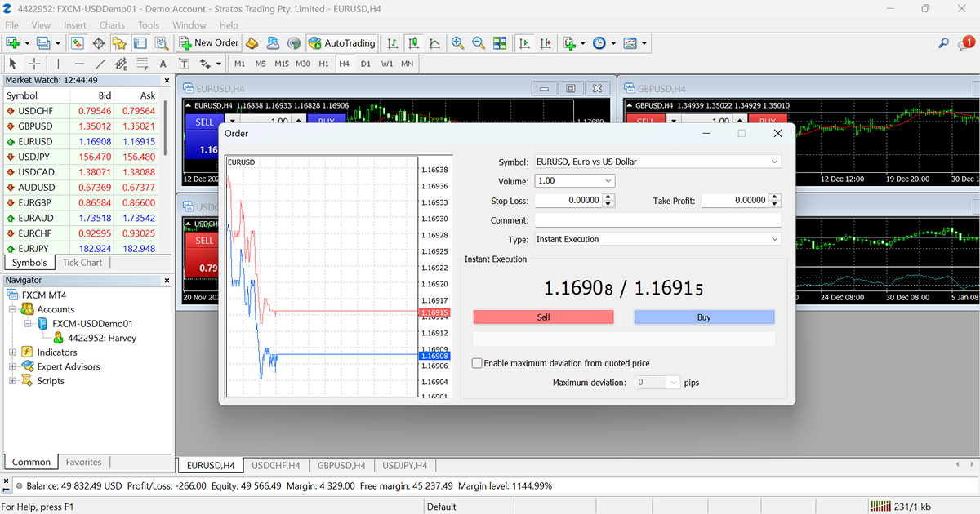The image size is (980, 514).
Task: Select the Crosshair tool
Action: [x=34, y=64]
